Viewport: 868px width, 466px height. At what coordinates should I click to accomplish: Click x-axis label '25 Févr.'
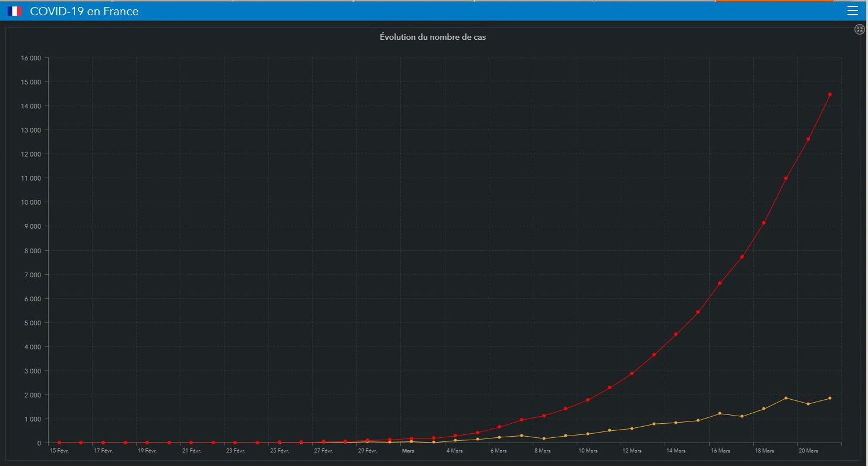tap(280, 451)
